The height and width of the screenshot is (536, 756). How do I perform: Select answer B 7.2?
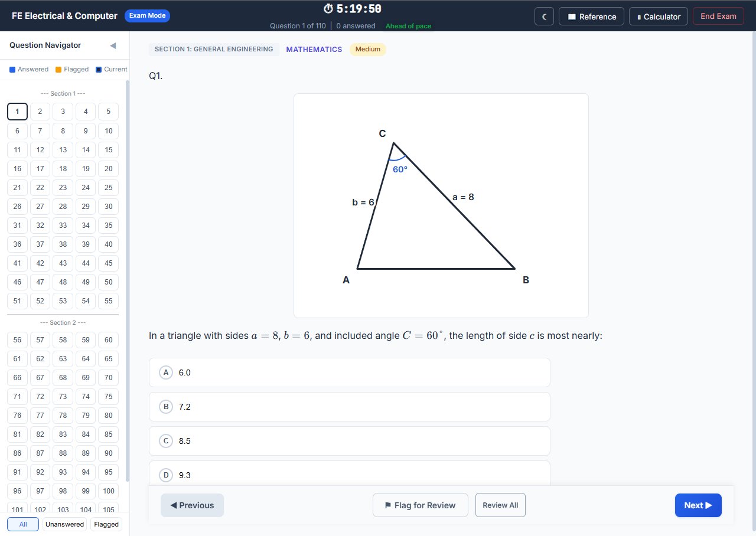[x=350, y=407]
